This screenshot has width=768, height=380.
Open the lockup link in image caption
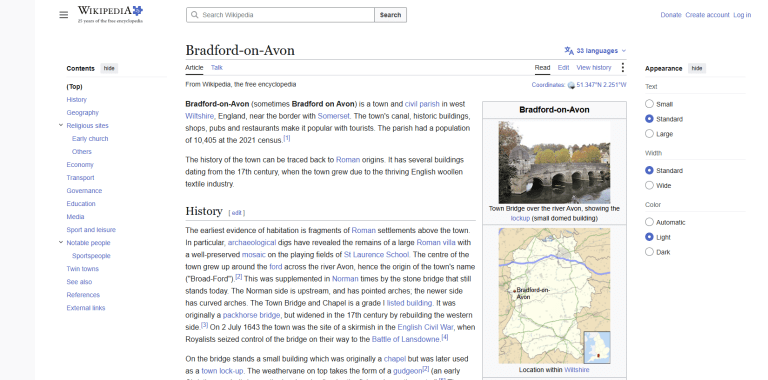tap(520, 218)
